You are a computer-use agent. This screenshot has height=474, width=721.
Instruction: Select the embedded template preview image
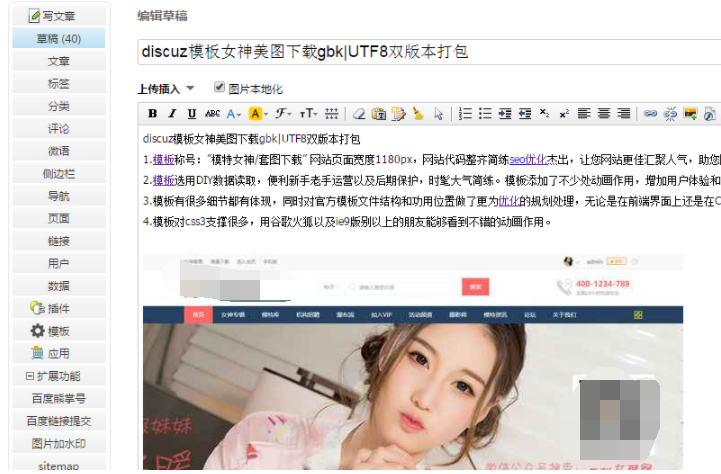click(413, 362)
